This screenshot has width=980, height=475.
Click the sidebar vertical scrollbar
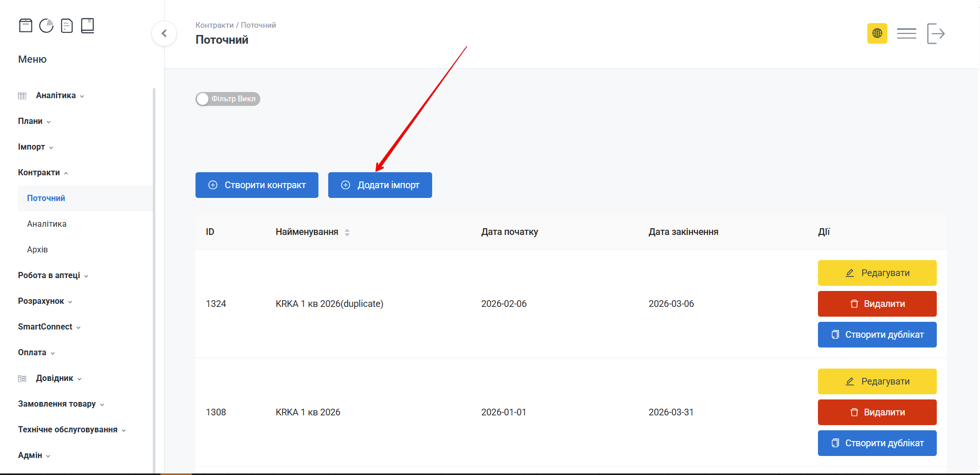tap(154, 278)
